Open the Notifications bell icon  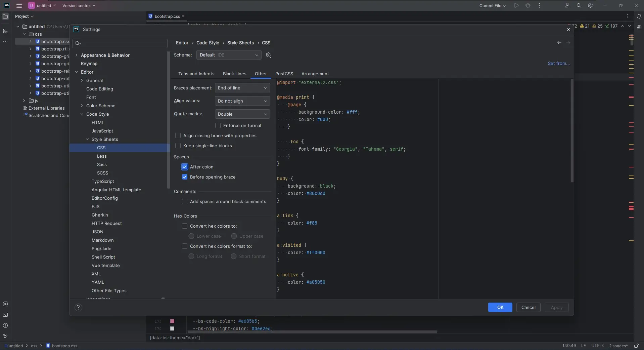[639, 16]
